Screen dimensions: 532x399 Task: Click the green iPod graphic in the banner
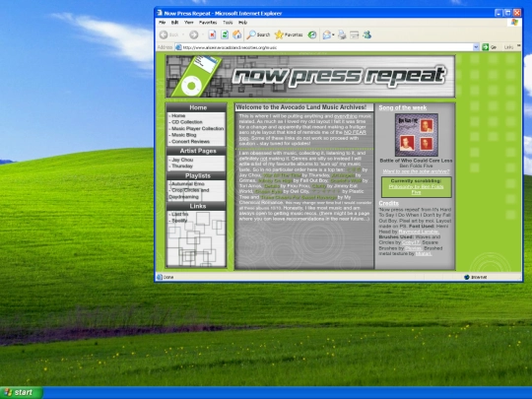[x=196, y=76]
